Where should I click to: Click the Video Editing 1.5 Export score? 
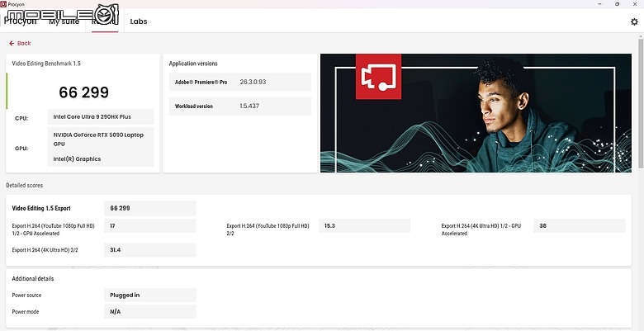tap(150, 208)
